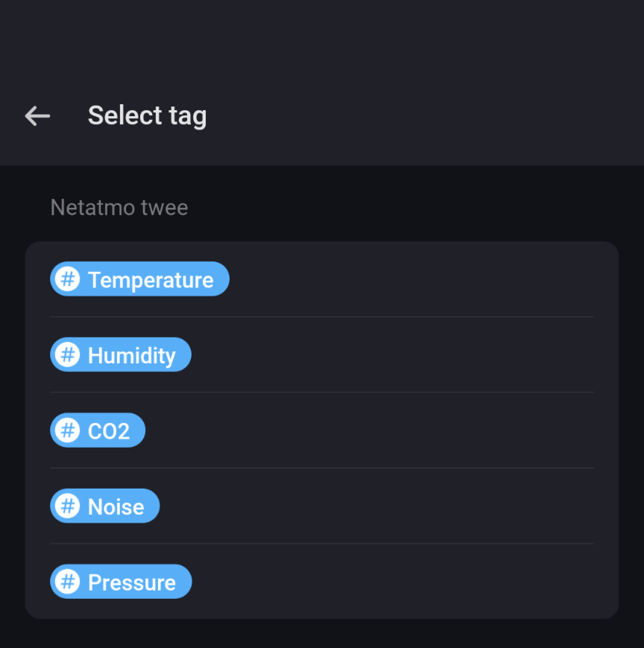Click the CO2 text label
Image resolution: width=644 pixels, height=648 pixels.
(x=109, y=431)
